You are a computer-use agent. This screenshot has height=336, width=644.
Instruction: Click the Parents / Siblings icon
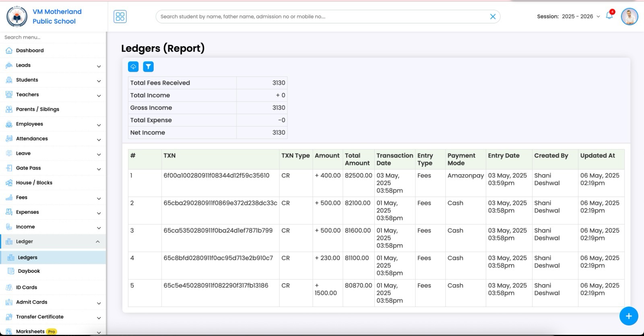pos(9,109)
